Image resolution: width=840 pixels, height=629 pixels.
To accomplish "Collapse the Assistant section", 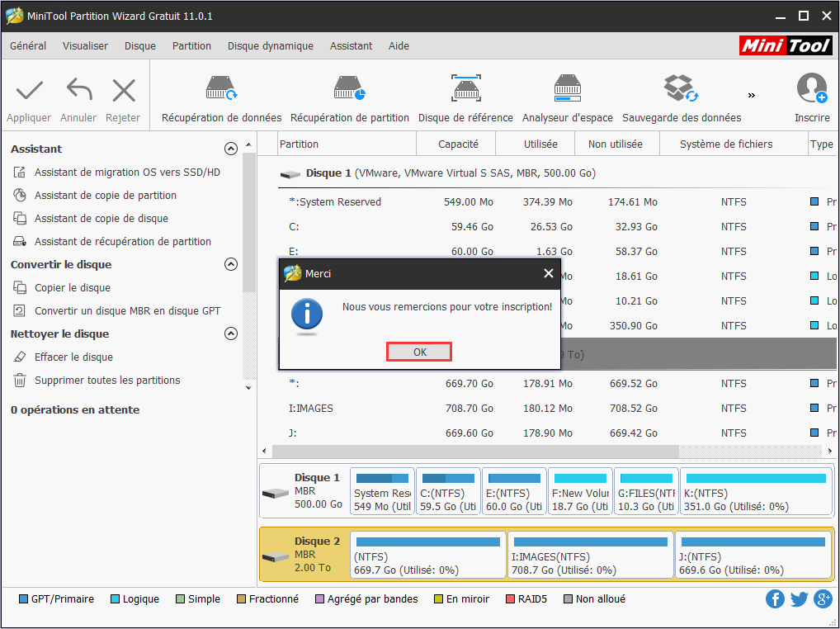I will [231, 149].
